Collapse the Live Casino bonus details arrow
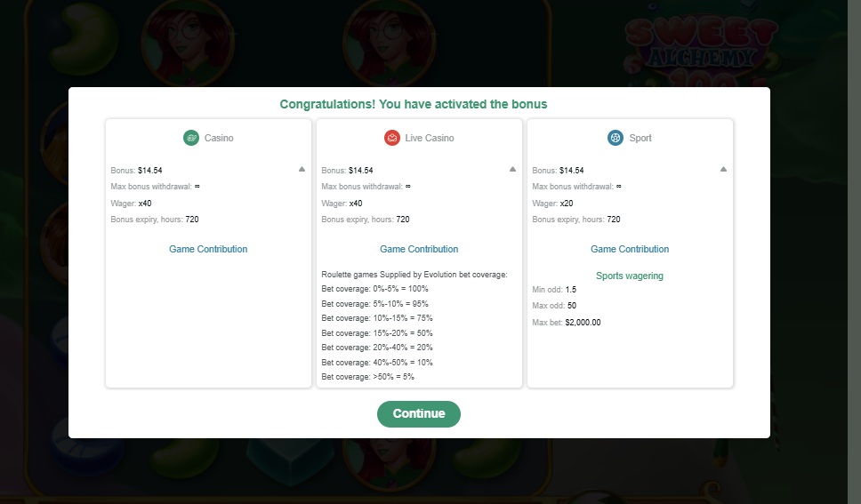 tap(512, 169)
